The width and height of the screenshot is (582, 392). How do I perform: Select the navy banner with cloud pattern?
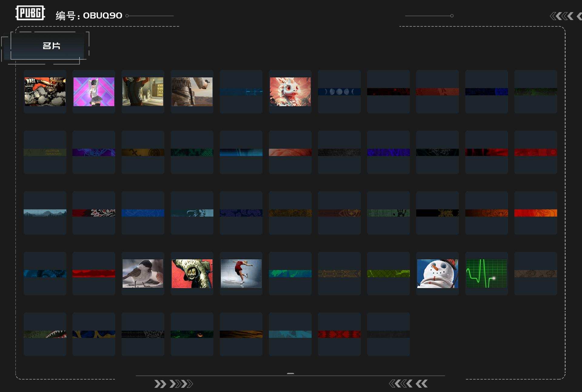coord(241,213)
